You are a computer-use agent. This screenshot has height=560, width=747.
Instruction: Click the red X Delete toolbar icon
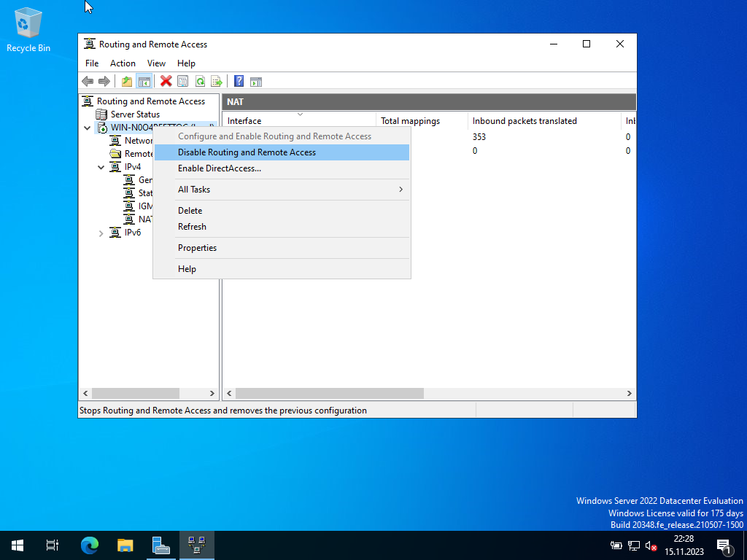pos(166,82)
